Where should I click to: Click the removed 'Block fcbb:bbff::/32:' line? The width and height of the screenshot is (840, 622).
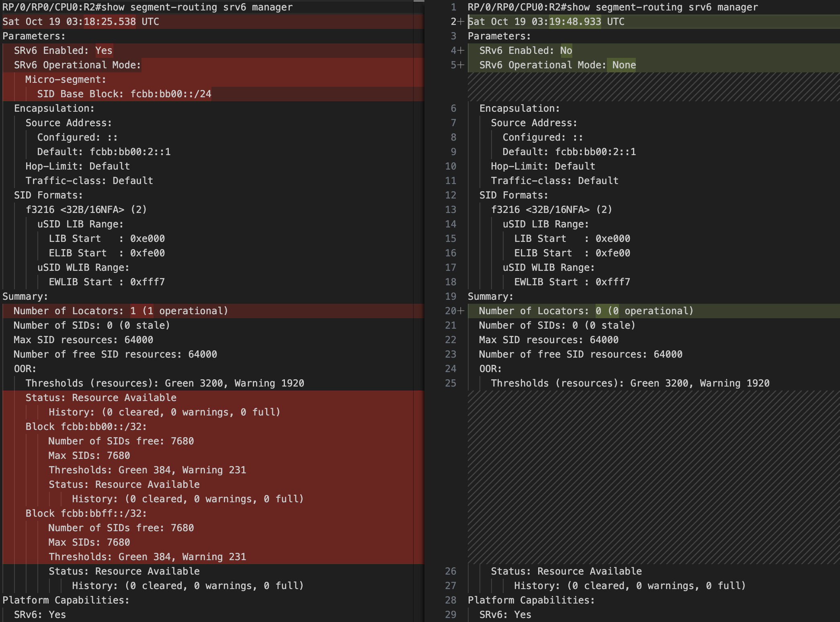(86, 514)
